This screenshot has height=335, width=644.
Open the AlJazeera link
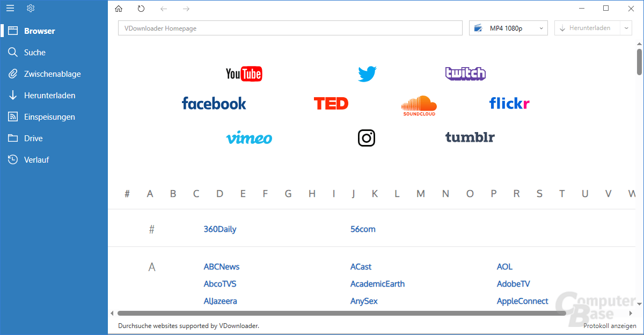pyautogui.click(x=221, y=301)
